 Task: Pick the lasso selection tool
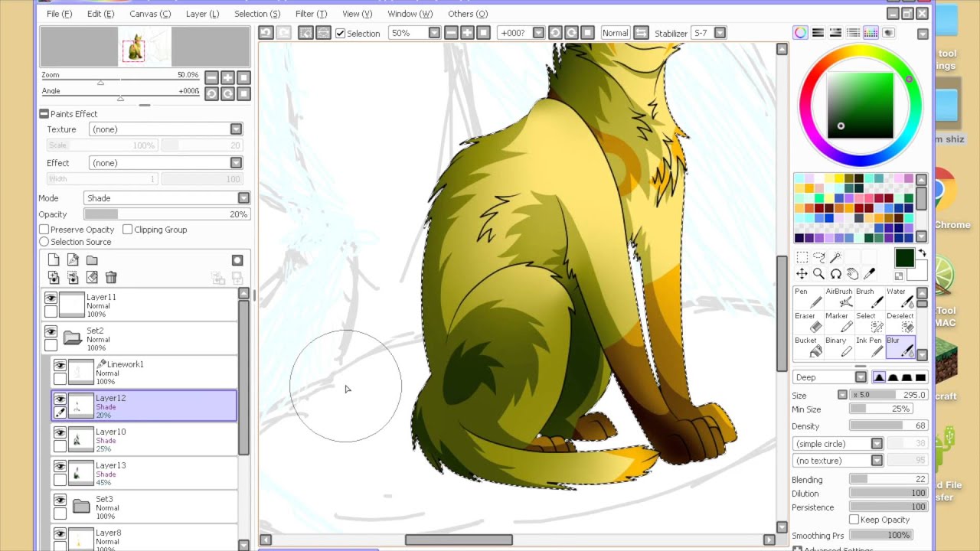[818, 257]
